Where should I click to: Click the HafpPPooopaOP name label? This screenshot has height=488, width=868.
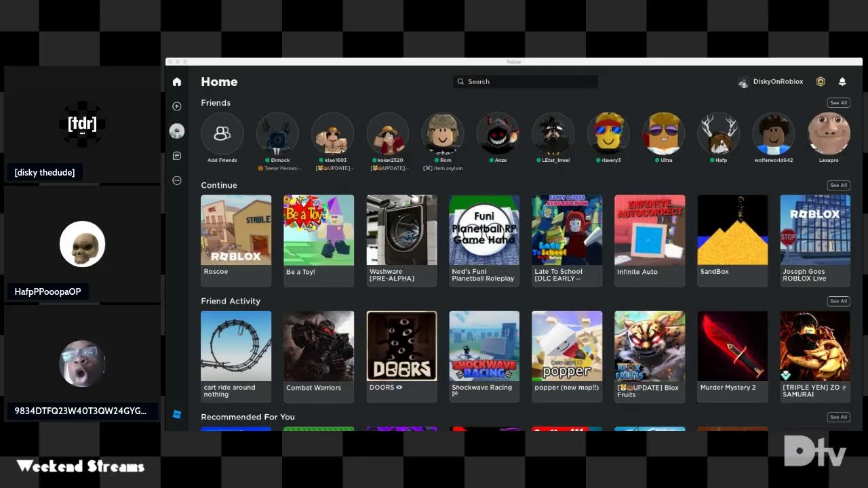coord(47,291)
